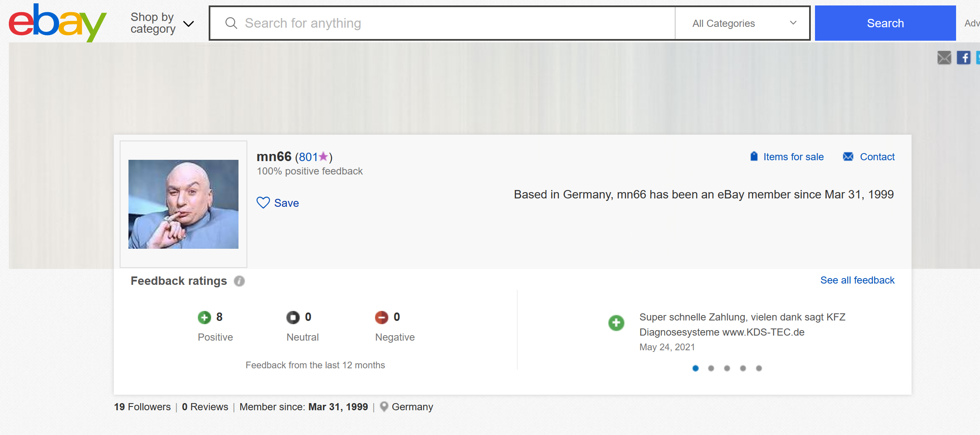980x435 pixels.
Task: Click the Contact link
Action: pyautogui.click(x=877, y=157)
